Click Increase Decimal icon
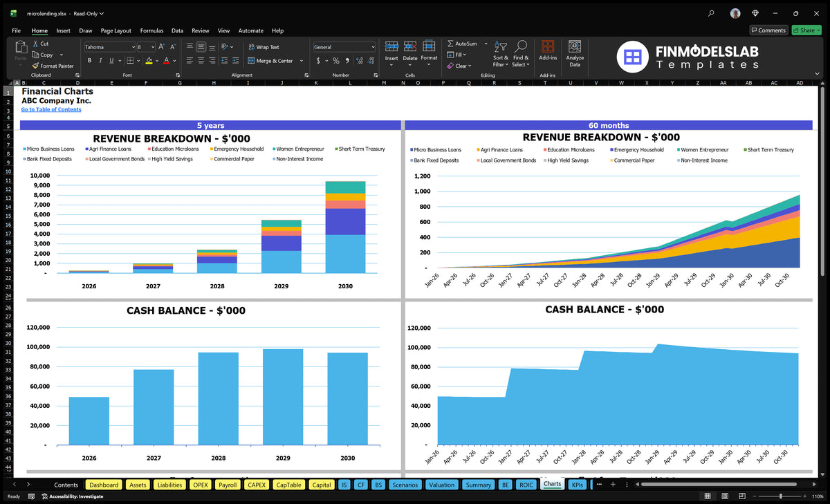This screenshot has height=504, width=830. click(358, 61)
